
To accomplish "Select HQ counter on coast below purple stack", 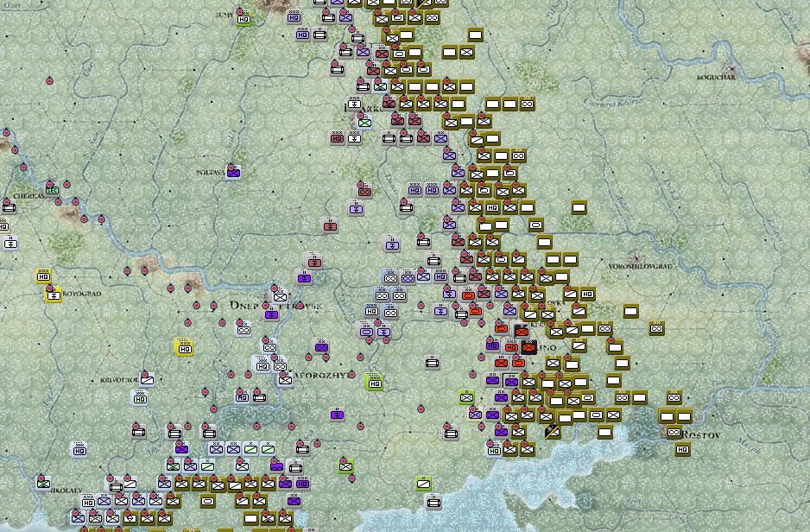I will (494, 451).
